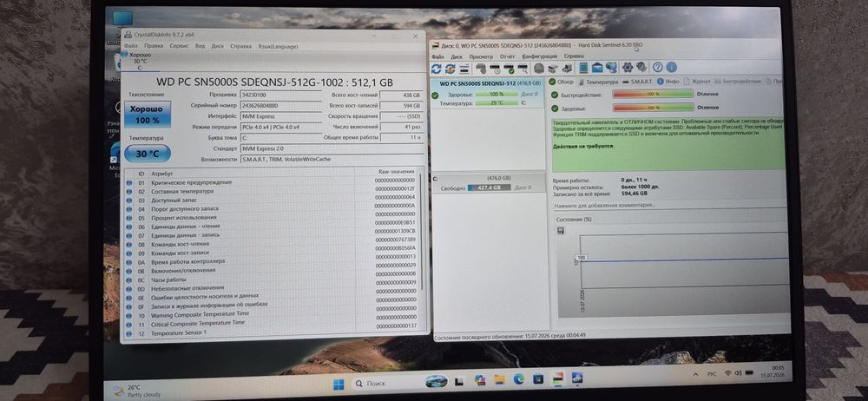Viewport: 868px width, 401px height.
Task: Open Правка menu in CrystalDiskInfo
Action: click(x=154, y=46)
